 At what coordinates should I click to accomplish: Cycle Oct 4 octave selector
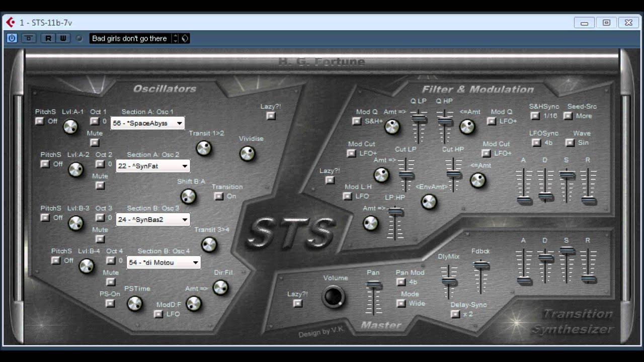[111, 260]
